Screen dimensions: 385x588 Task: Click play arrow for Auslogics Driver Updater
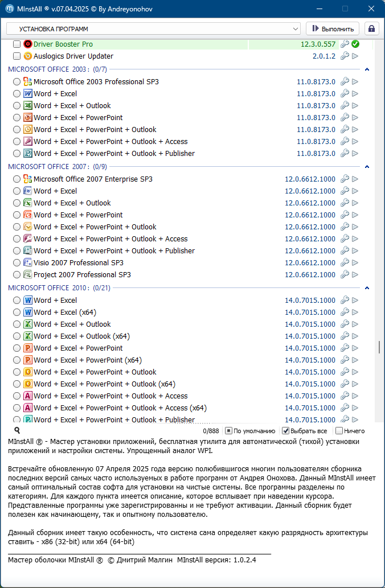(x=355, y=56)
